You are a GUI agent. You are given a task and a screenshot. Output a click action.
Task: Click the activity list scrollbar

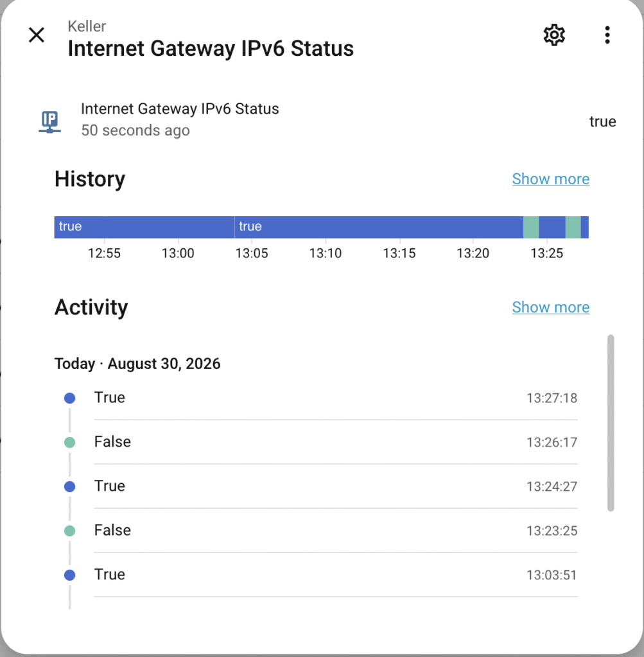pos(611,423)
